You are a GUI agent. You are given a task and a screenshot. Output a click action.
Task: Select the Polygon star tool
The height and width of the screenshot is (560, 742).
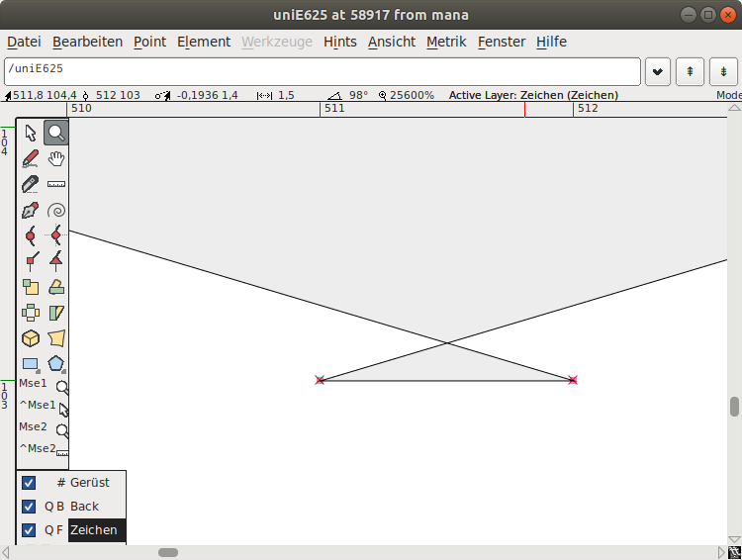click(x=56, y=364)
